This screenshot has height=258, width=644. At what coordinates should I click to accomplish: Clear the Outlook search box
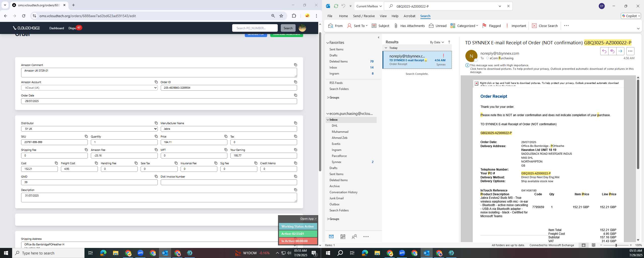(508, 6)
